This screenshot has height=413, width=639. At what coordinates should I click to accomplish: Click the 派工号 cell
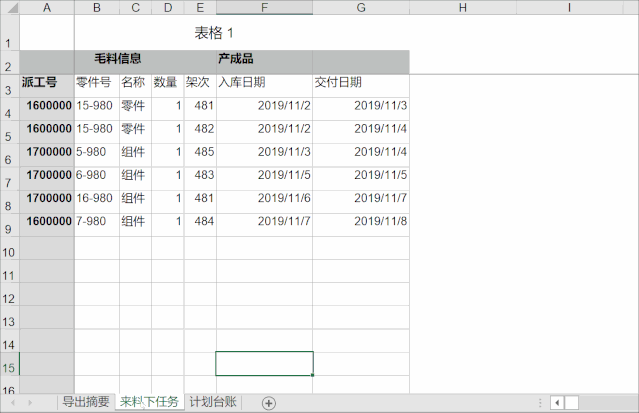(x=47, y=86)
